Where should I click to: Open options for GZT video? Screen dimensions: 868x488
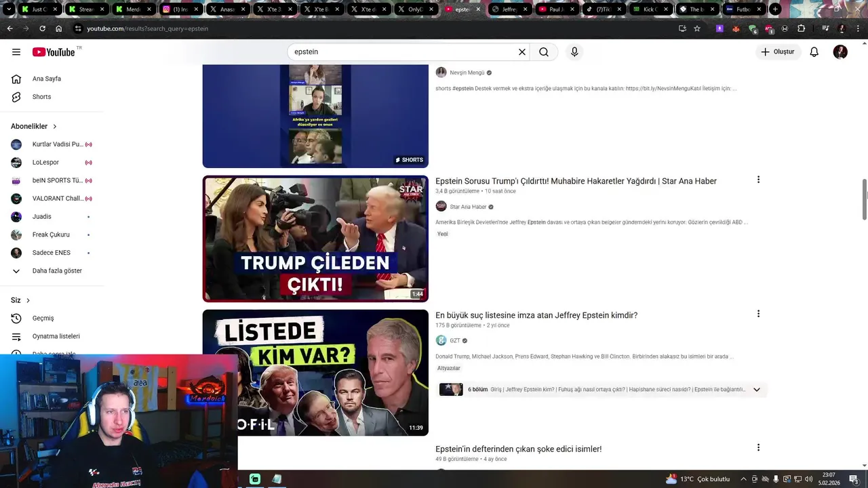tap(758, 314)
